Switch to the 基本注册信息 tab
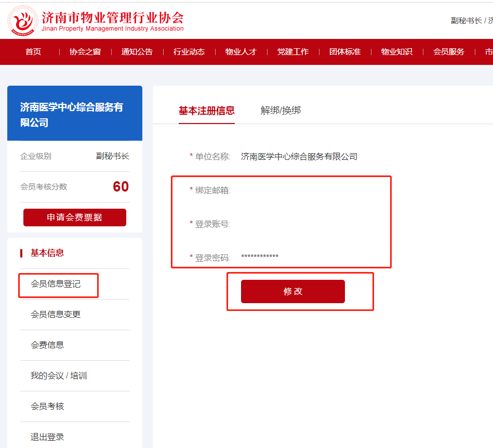Screen dimensions: 493x448 point(207,111)
